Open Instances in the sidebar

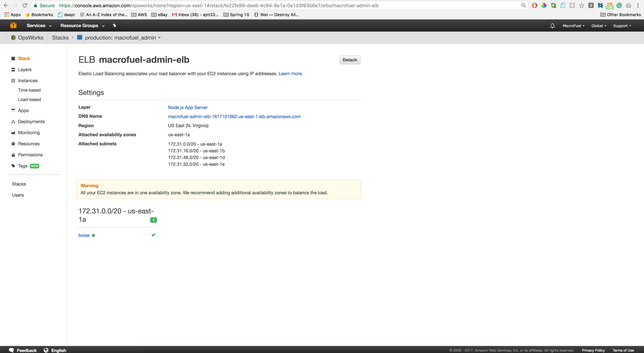pos(28,81)
